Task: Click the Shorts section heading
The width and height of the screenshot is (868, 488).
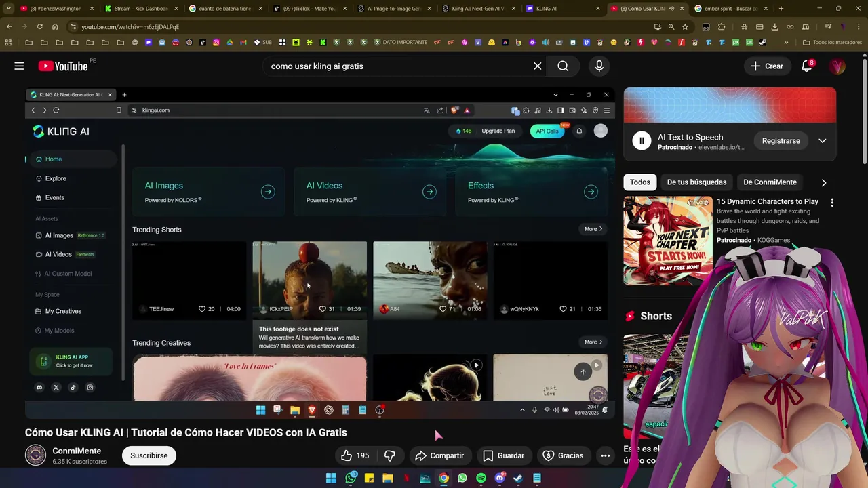Action: click(656, 316)
